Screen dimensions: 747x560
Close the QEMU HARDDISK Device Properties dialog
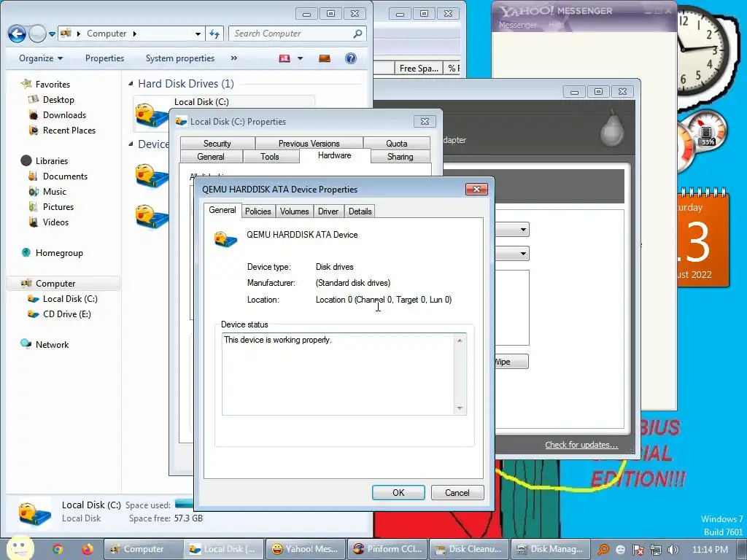[476, 189]
